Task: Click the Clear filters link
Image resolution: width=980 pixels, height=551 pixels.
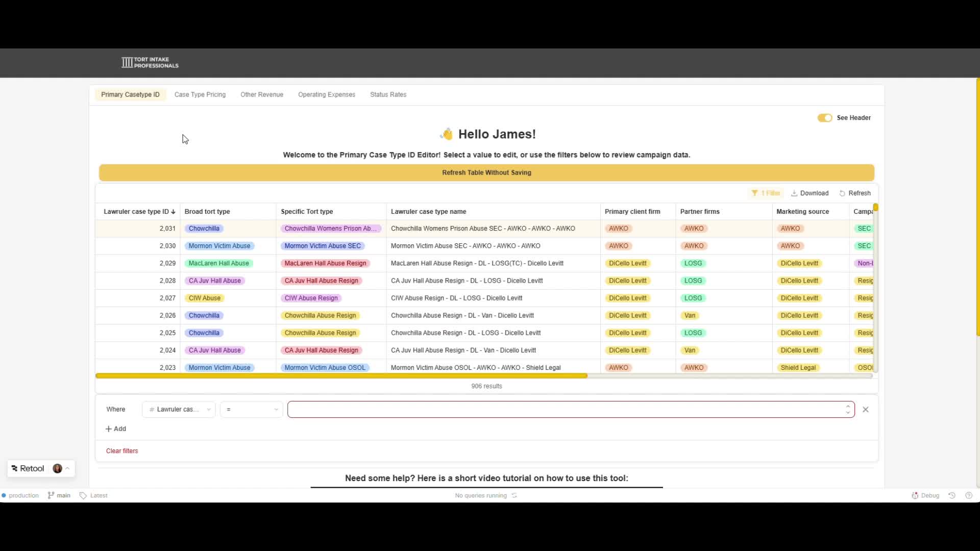Action: tap(122, 451)
